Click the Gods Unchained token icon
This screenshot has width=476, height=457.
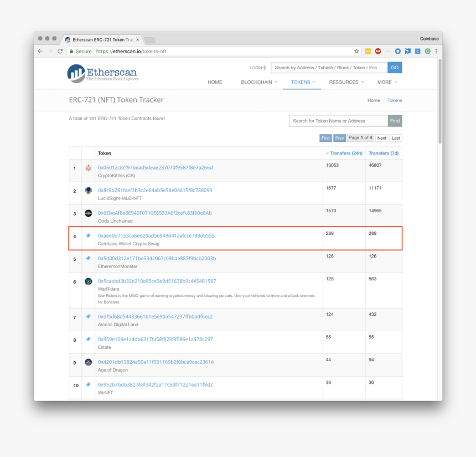tap(89, 213)
